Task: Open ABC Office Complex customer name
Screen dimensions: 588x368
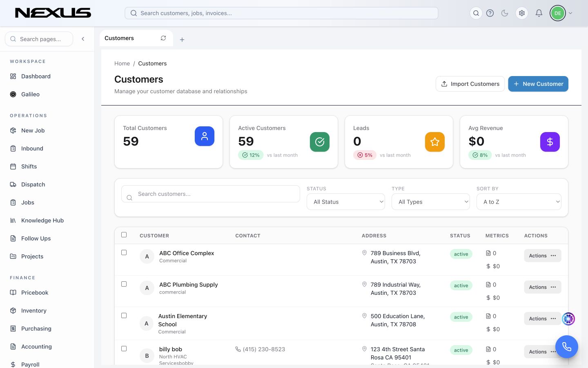Action: [187, 253]
